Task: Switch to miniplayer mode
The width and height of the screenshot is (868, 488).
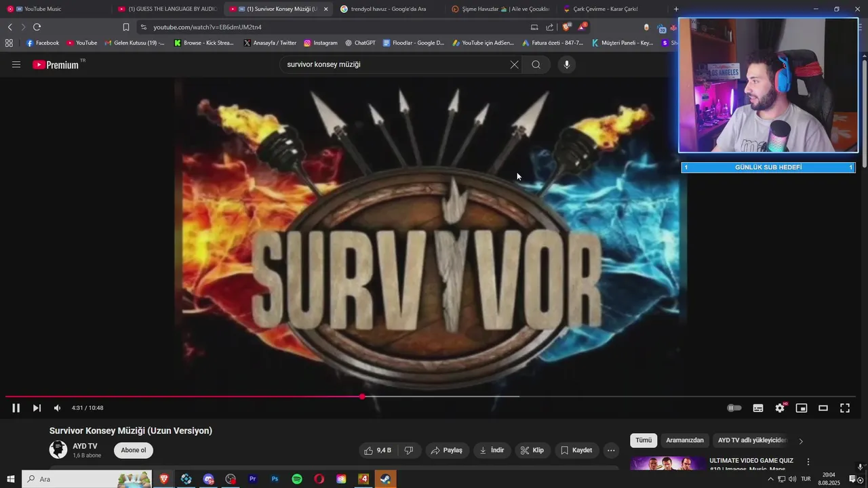Action: (x=802, y=408)
